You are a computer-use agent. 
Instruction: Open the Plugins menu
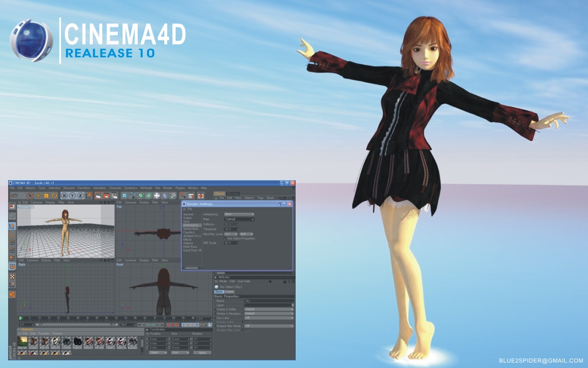pos(180,188)
